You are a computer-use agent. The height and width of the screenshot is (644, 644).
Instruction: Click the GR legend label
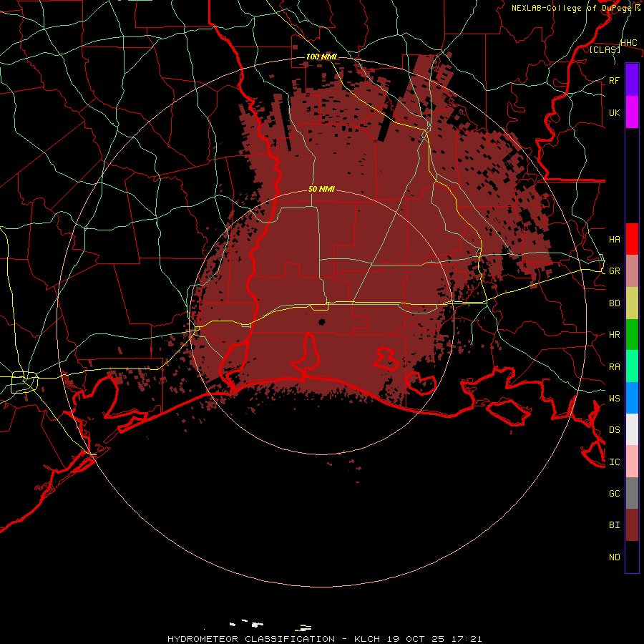coord(615,271)
